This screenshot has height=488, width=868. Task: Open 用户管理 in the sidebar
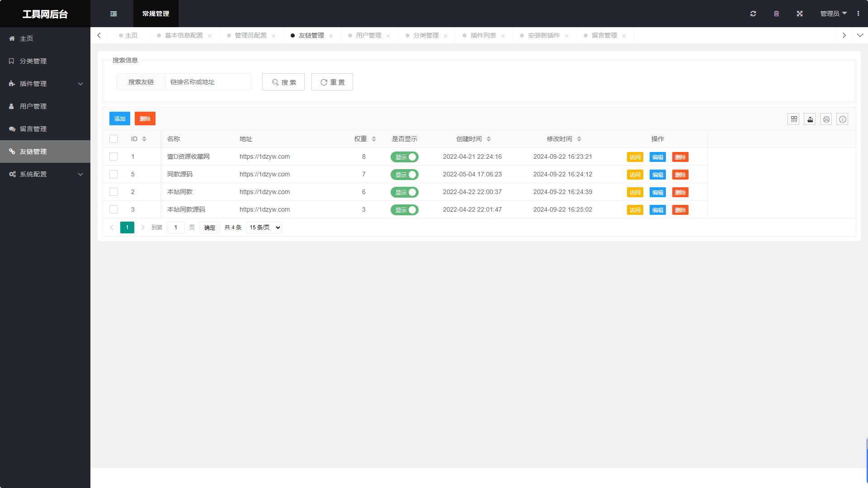pyautogui.click(x=45, y=106)
